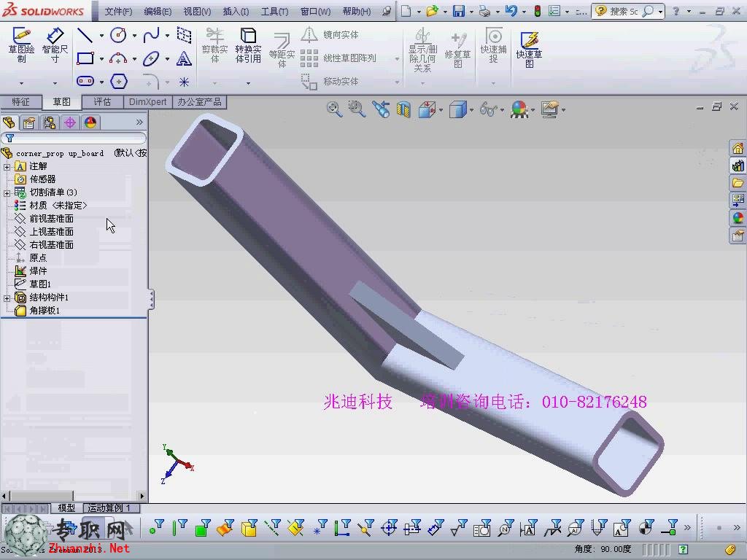Open Appearances tab in task pane

[738, 218]
